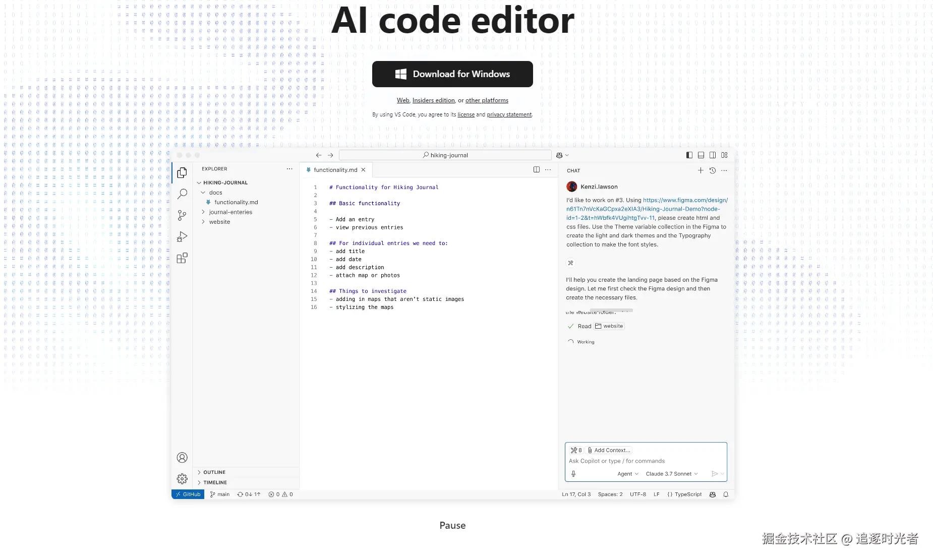Synchronize changes in status bar
Viewport: 933px width, 560px height.
(x=249, y=494)
